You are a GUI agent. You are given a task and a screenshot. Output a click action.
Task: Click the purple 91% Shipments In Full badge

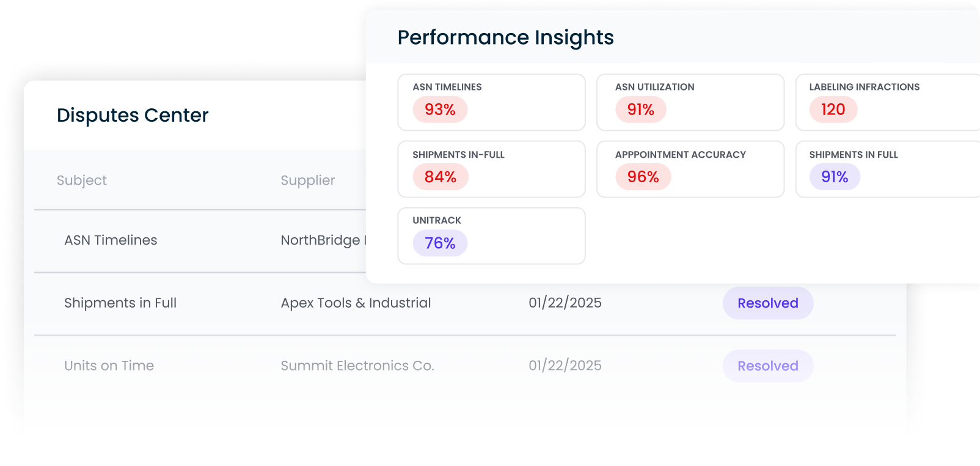pyautogui.click(x=835, y=177)
